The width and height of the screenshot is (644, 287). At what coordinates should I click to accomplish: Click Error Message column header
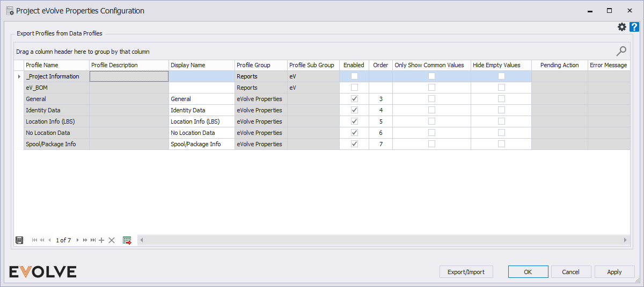pyautogui.click(x=609, y=65)
